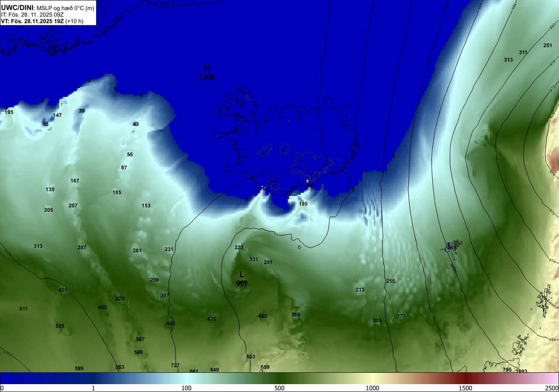Click the 653 height value

coord(251,357)
